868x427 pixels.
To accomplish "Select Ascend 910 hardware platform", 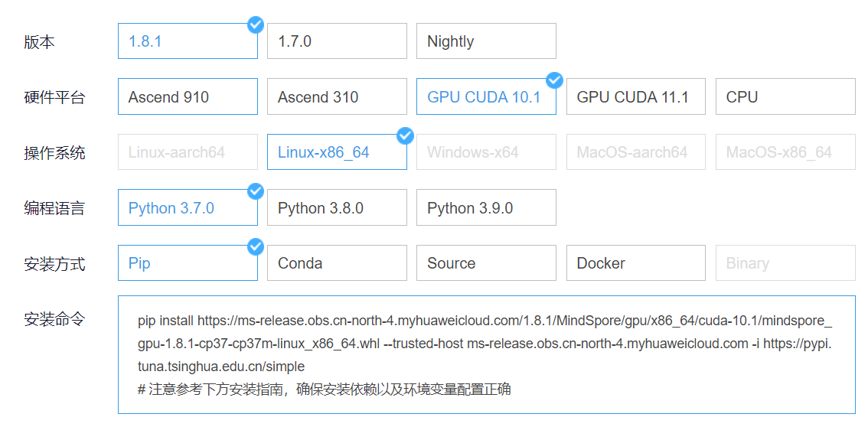I will point(188,97).
